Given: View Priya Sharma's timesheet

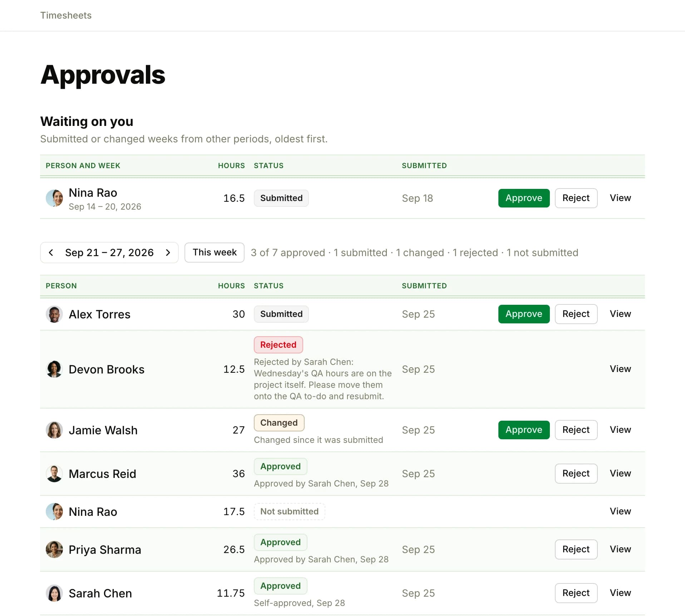Looking at the screenshot, I should coord(620,549).
